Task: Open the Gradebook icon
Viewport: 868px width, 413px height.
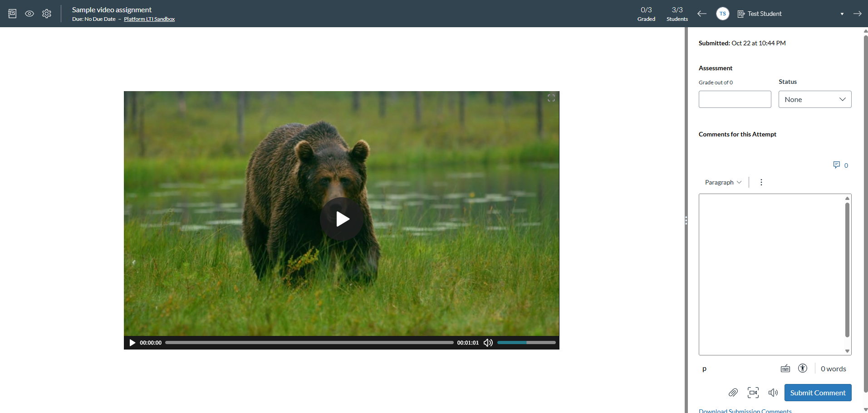Action: point(12,14)
